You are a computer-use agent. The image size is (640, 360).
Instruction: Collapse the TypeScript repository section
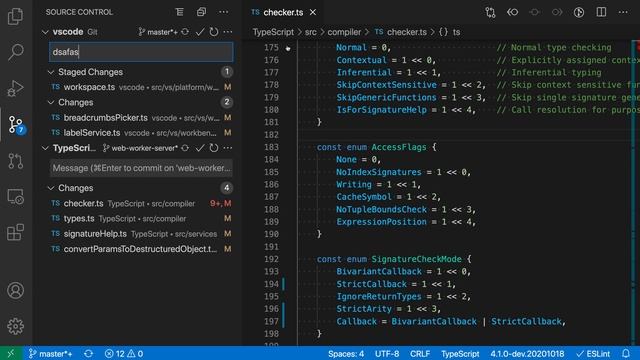coord(45,148)
